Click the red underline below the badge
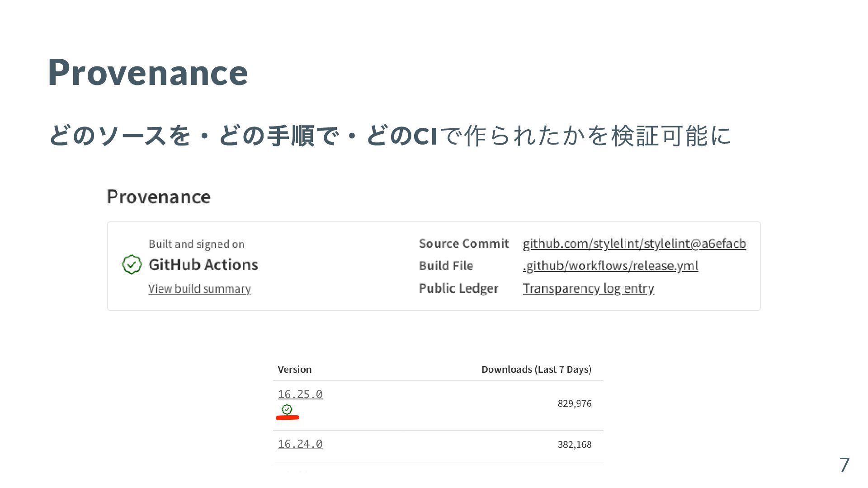The height and width of the screenshot is (488, 868). tap(288, 418)
